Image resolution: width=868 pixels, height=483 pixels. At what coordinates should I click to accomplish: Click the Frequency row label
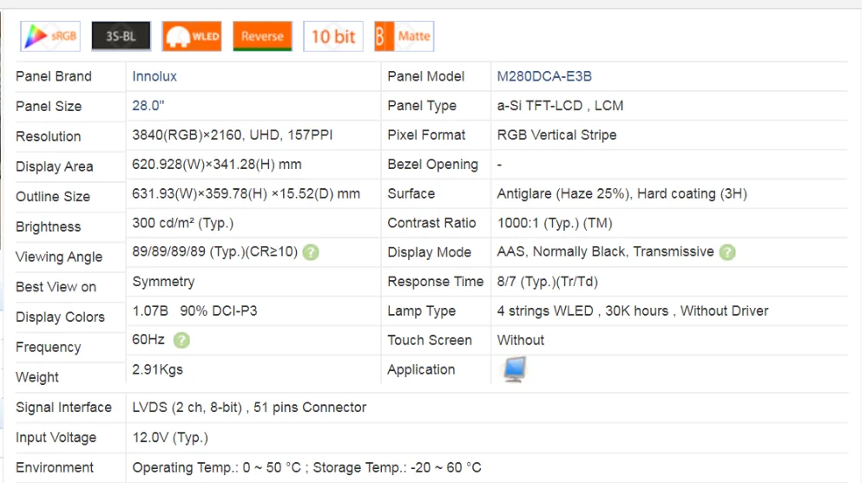pyautogui.click(x=48, y=348)
